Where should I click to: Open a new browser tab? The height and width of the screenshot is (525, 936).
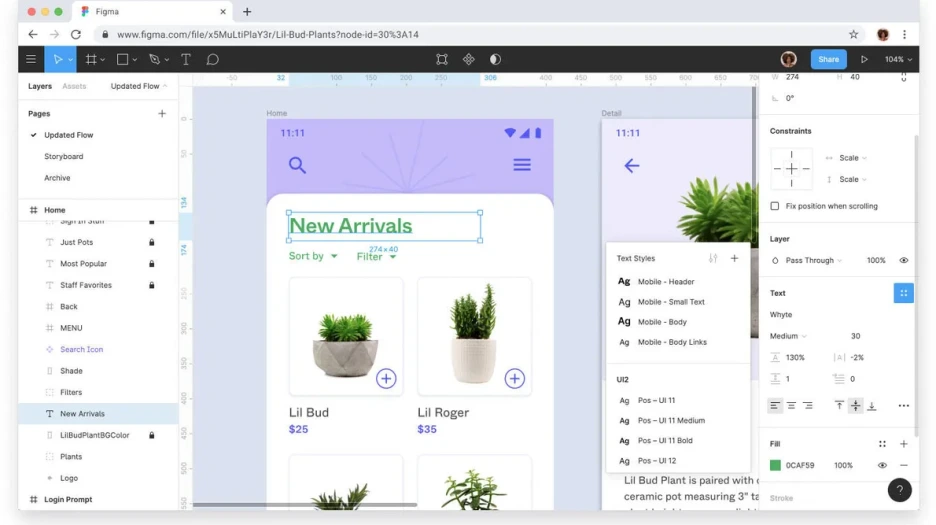coord(247,11)
